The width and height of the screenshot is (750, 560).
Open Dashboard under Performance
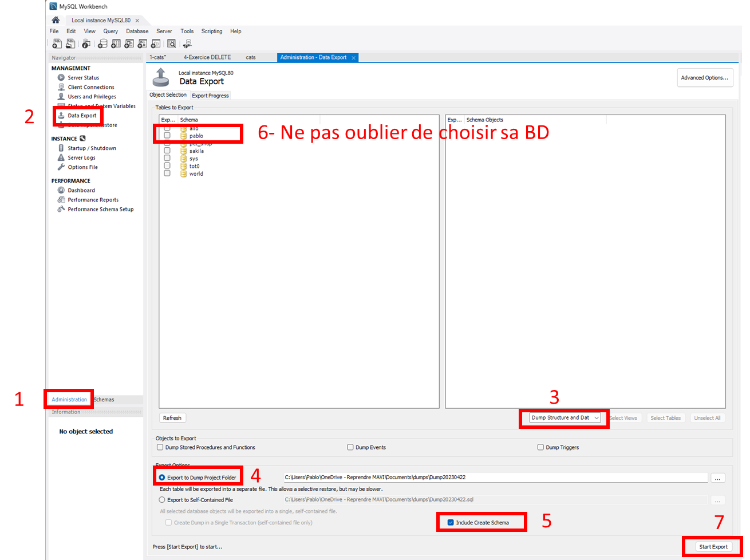coord(81,190)
